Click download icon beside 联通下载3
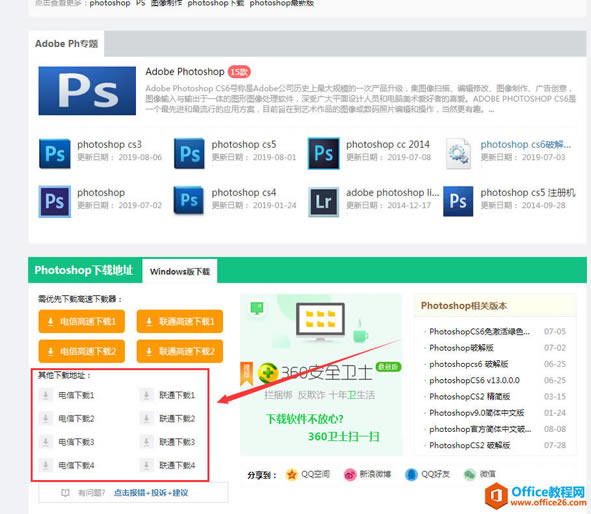 tap(147, 442)
